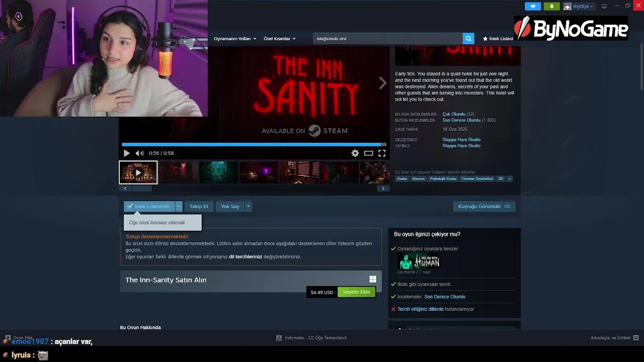This screenshot has width=644, height=362.
Task: Open No, I'm not Human game image
Action: (419, 261)
